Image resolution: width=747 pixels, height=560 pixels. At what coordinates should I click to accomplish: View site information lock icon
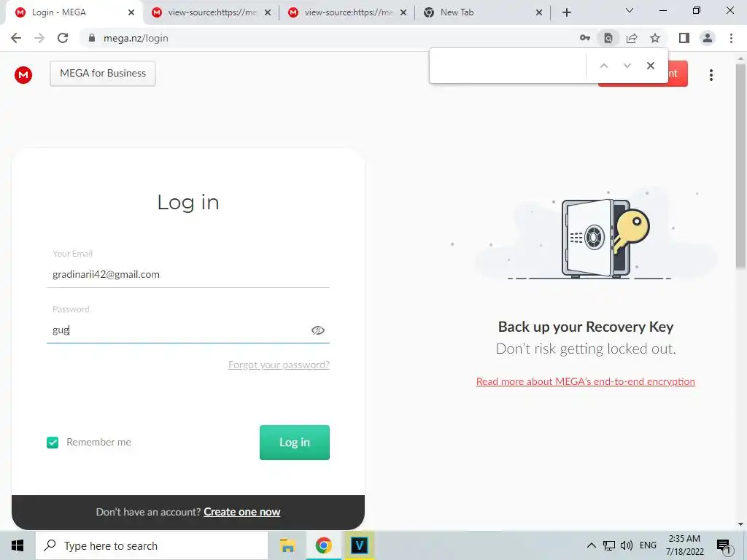[92, 38]
